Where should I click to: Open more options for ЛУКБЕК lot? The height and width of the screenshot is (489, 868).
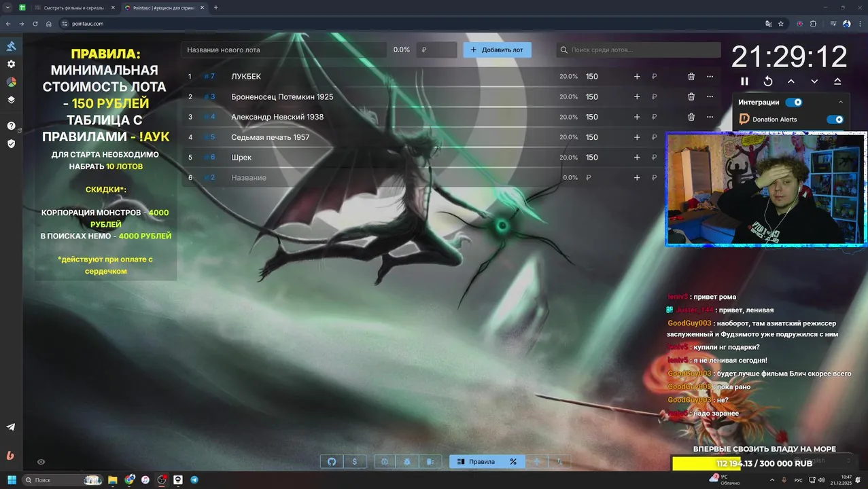[x=710, y=77]
